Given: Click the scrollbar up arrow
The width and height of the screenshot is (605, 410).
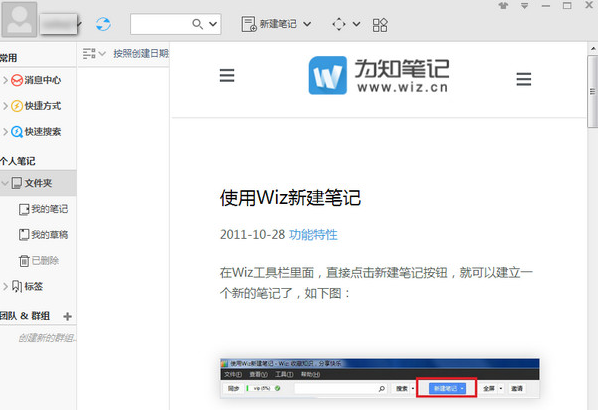Looking at the screenshot, I should point(593,49).
